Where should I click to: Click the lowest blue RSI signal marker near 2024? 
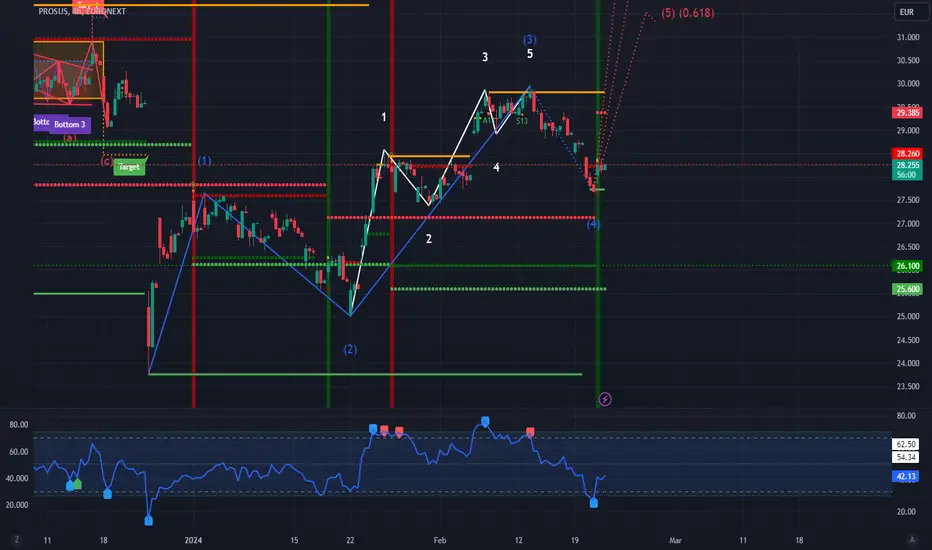149,521
